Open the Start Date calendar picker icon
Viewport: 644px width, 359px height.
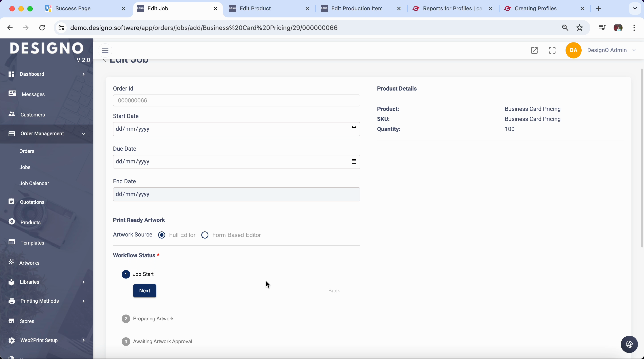click(354, 129)
